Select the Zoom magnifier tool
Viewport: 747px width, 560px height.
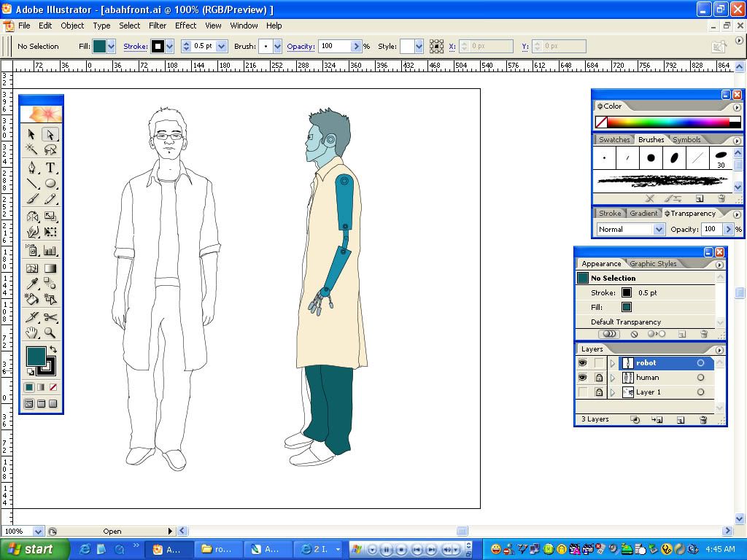[50, 332]
